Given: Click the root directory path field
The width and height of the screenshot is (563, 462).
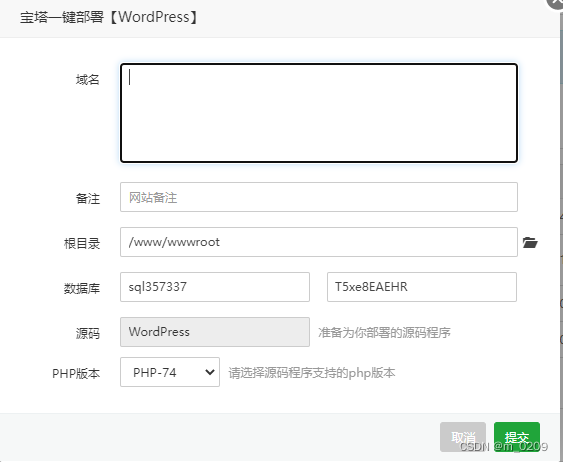Looking at the screenshot, I should (319, 242).
